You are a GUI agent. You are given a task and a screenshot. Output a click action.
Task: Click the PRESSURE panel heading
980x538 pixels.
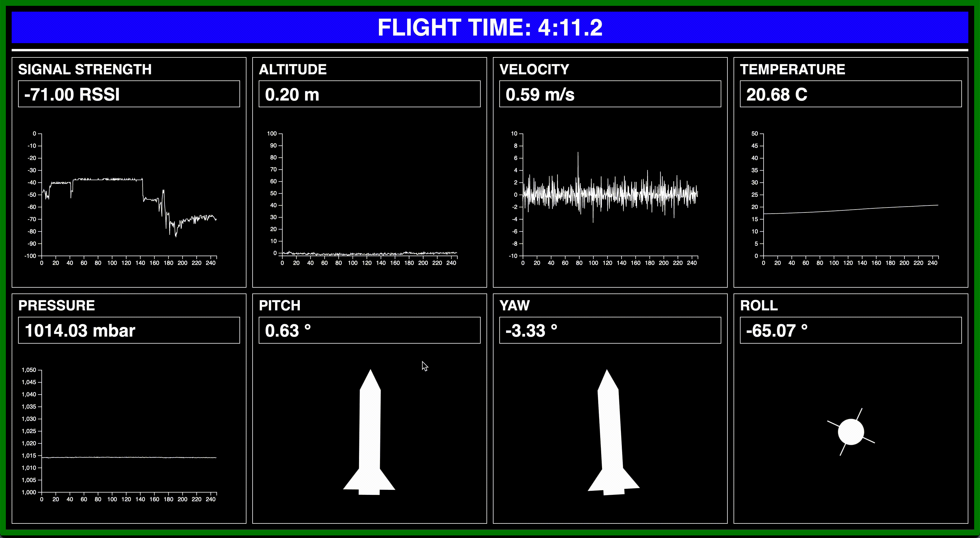tap(56, 305)
